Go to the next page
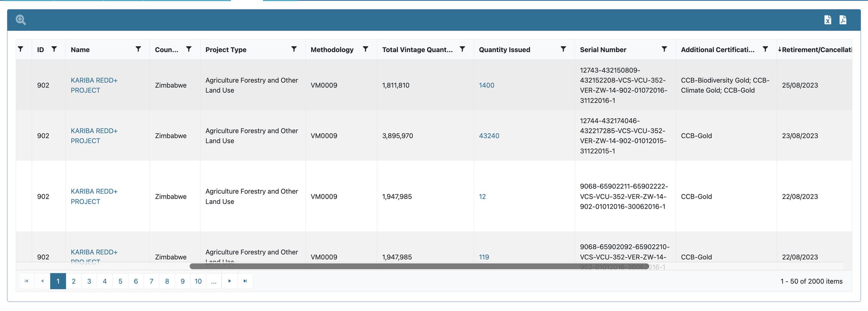Screen dimensions: 868x311 229,281
